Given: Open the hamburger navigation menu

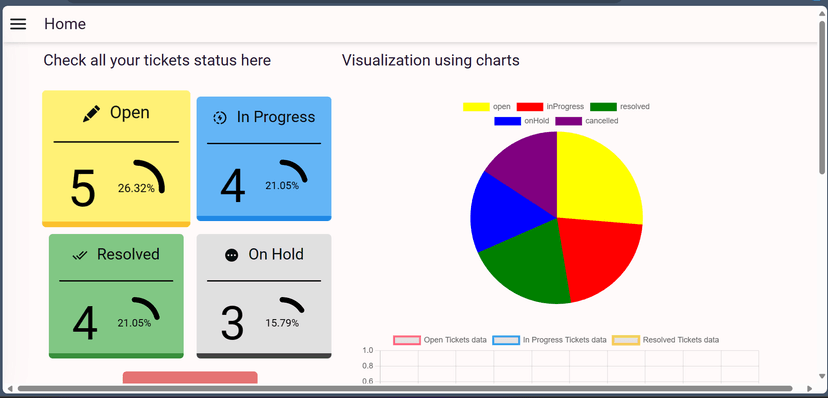Looking at the screenshot, I should click(18, 24).
